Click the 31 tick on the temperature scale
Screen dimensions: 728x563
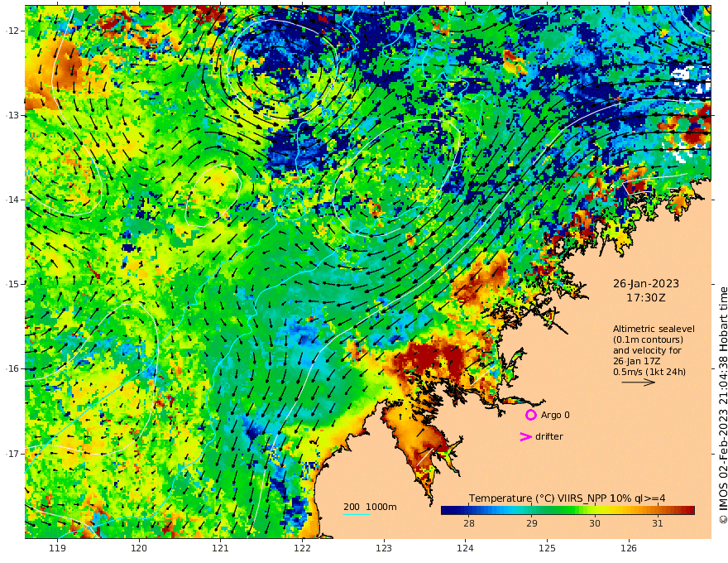pos(657,523)
